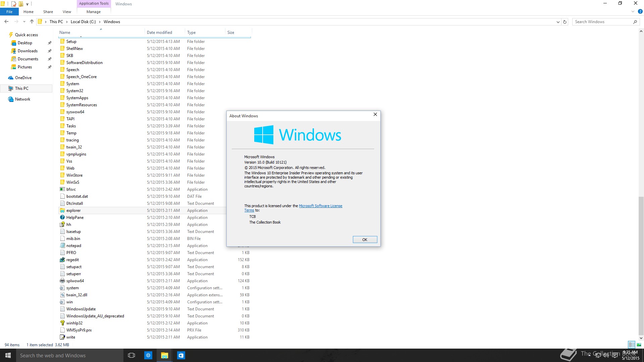644x362 pixels.
Task: Open Desktop in the navigation pane
Action: pos(25,43)
